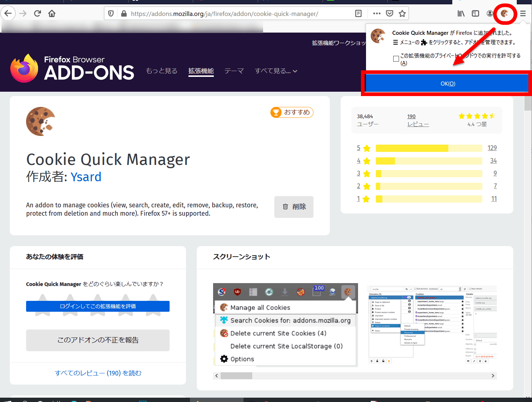Open tracking protection shield in address bar
Image resolution: width=532 pixels, height=402 pixels.
(x=111, y=14)
